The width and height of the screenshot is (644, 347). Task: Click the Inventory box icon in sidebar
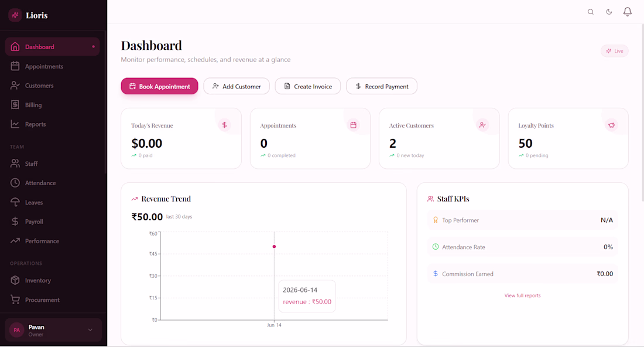(x=15, y=280)
